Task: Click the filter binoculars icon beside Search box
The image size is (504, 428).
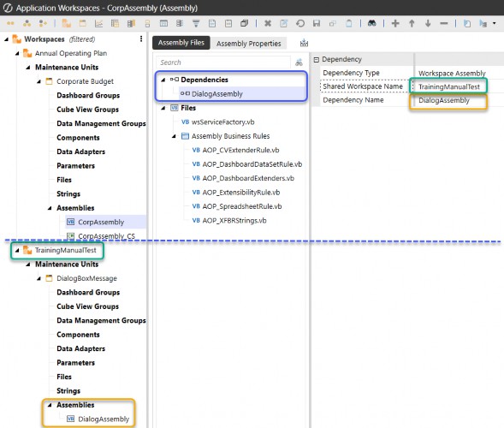Action: 299,62
